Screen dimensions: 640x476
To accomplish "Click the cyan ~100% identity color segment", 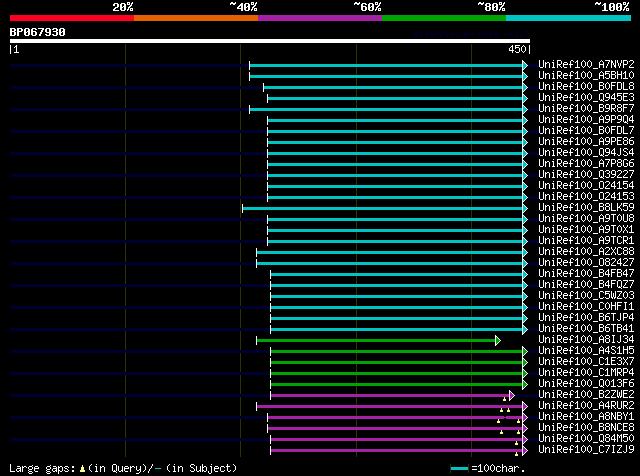I will [569, 18].
